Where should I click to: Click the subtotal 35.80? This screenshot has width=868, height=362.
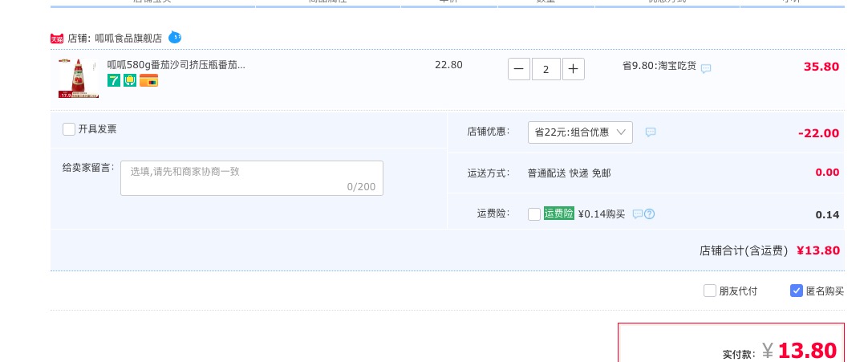(x=821, y=67)
